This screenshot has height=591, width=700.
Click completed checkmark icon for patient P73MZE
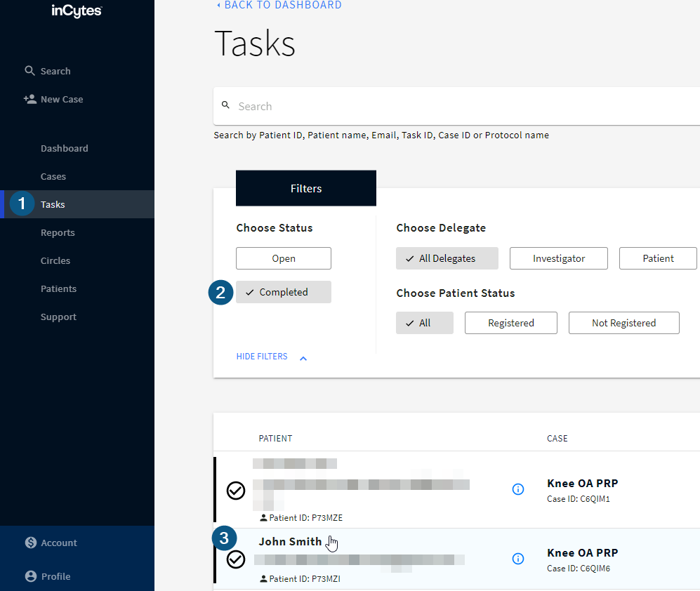236,491
